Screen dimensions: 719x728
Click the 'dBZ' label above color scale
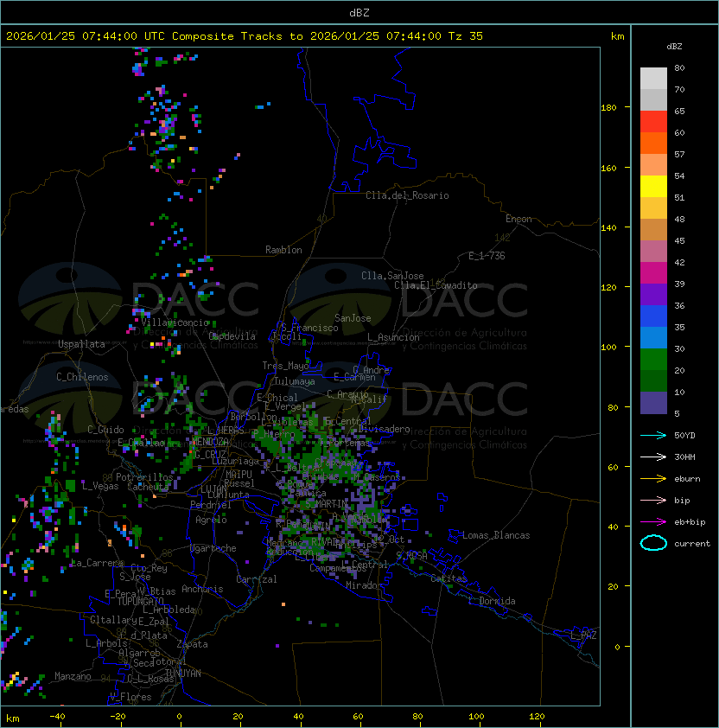click(674, 47)
